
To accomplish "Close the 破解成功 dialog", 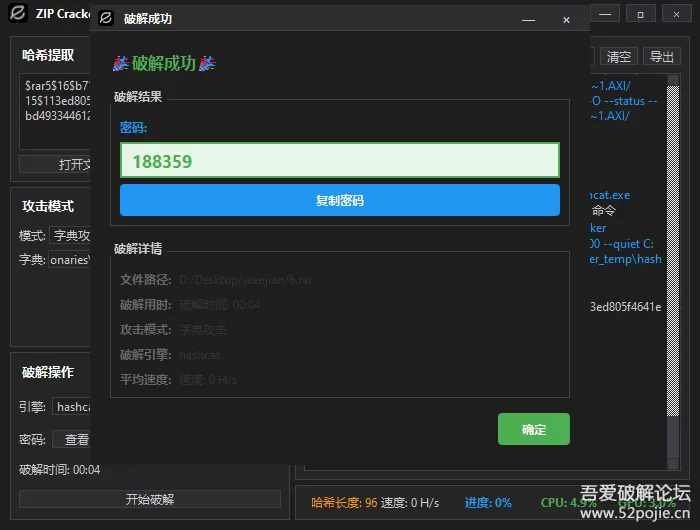I will pos(566,20).
